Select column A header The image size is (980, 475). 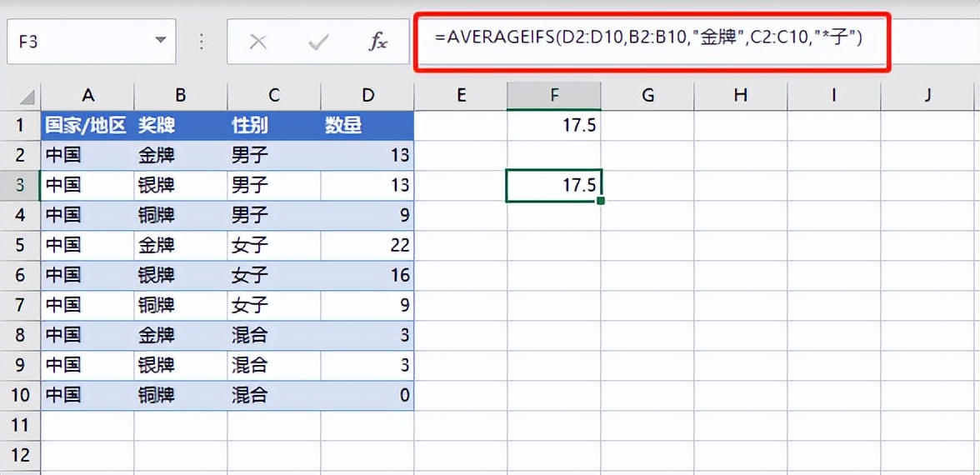tap(87, 96)
